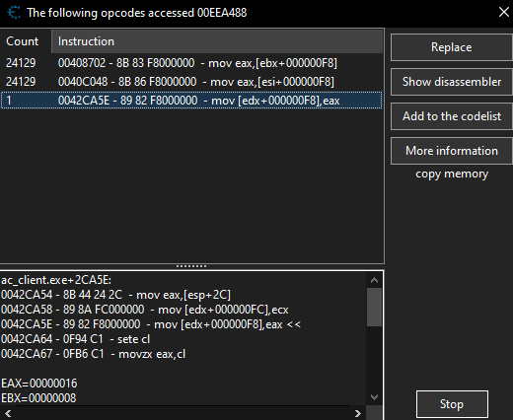Click the Replace button
Screen dimensions: 513x420
451,47
